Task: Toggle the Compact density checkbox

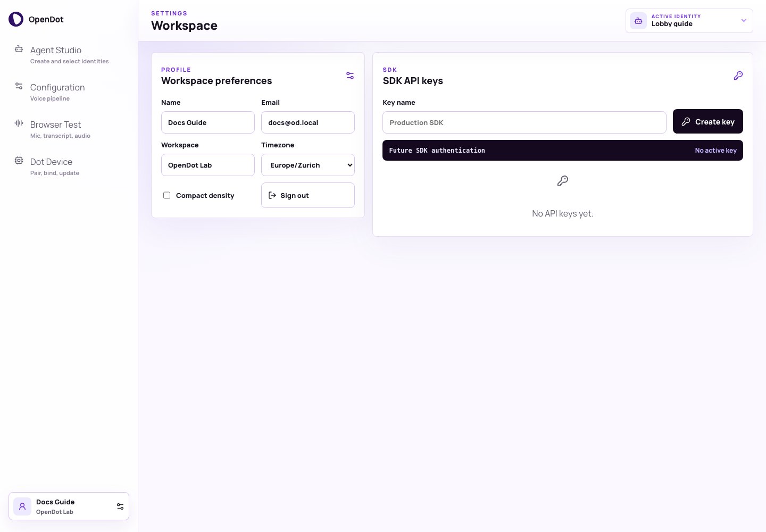Action: pyautogui.click(x=166, y=195)
